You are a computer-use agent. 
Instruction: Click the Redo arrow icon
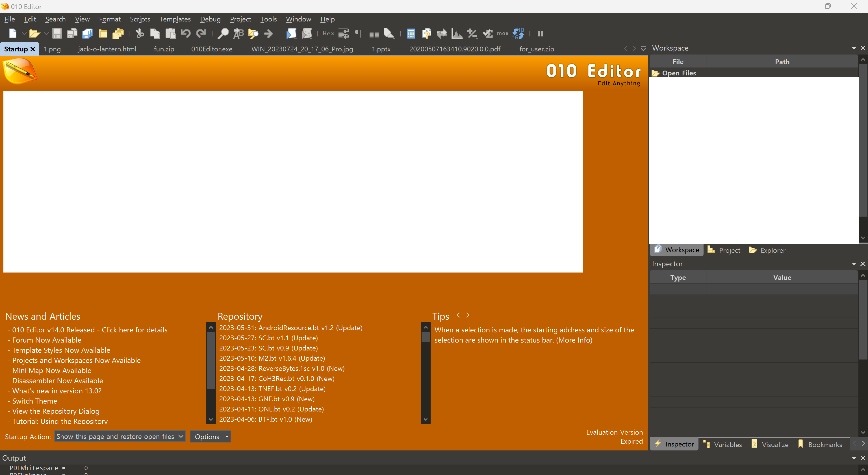(201, 33)
